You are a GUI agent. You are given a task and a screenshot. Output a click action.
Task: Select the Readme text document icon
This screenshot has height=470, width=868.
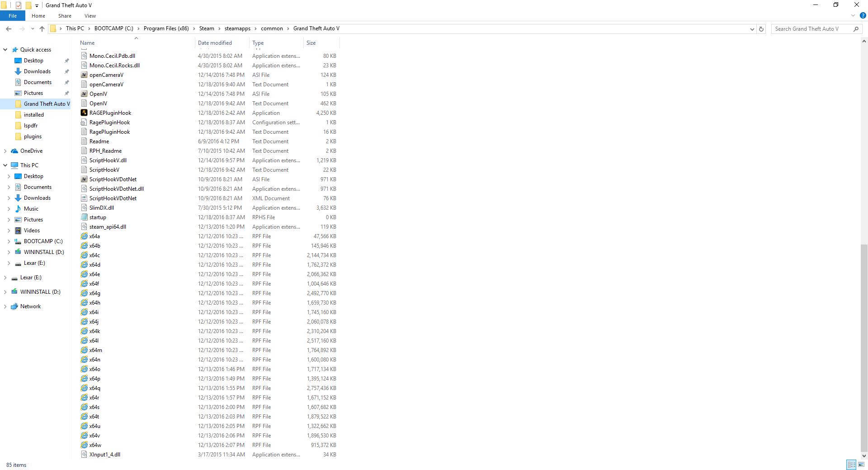pos(84,141)
